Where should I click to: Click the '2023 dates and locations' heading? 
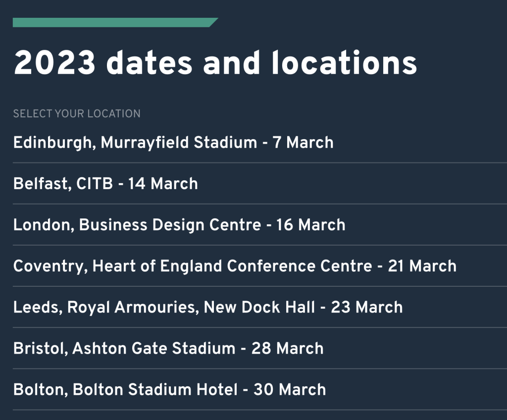(x=215, y=63)
